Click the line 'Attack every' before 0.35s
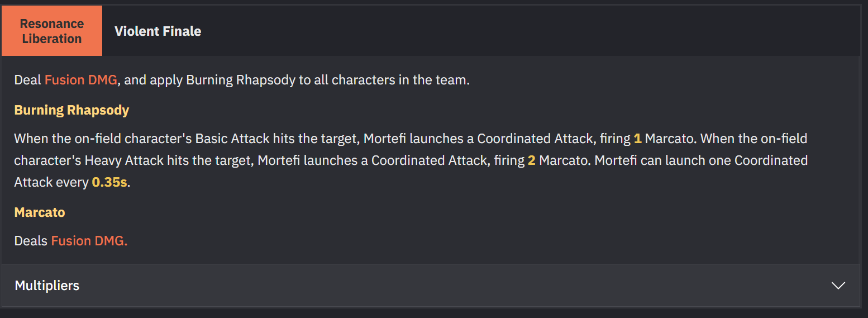This screenshot has height=318, width=868. [x=51, y=182]
